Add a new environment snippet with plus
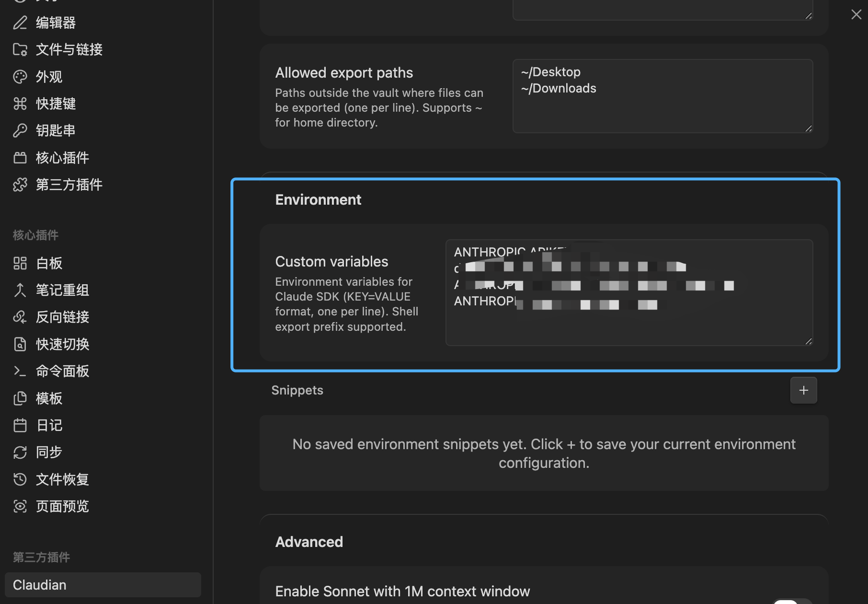The image size is (868, 604). (x=803, y=390)
